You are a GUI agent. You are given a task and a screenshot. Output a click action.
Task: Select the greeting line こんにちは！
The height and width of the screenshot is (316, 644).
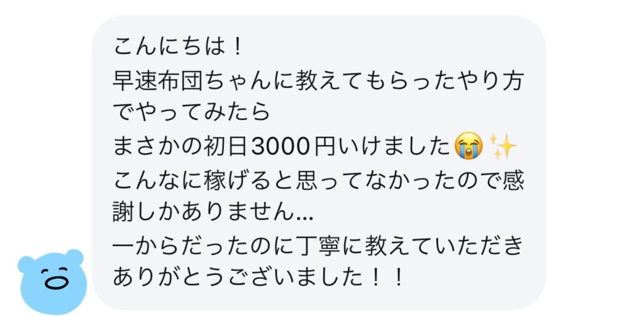(x=179, y=47)
